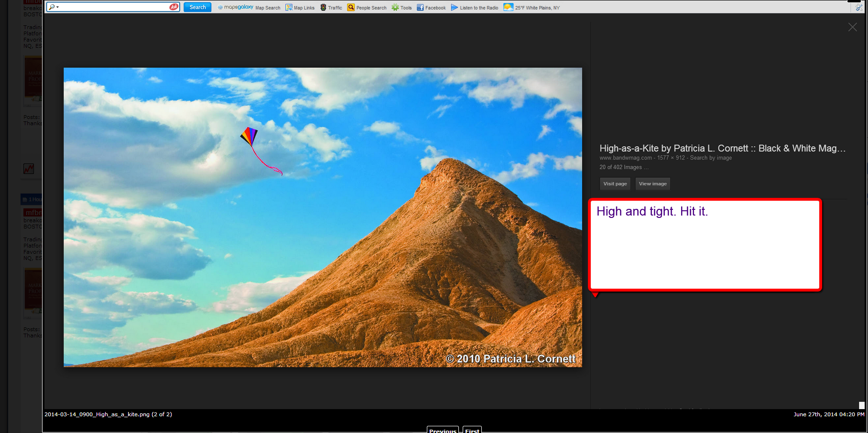Click the www.bandwmag.com source text

tap(626, 158)
